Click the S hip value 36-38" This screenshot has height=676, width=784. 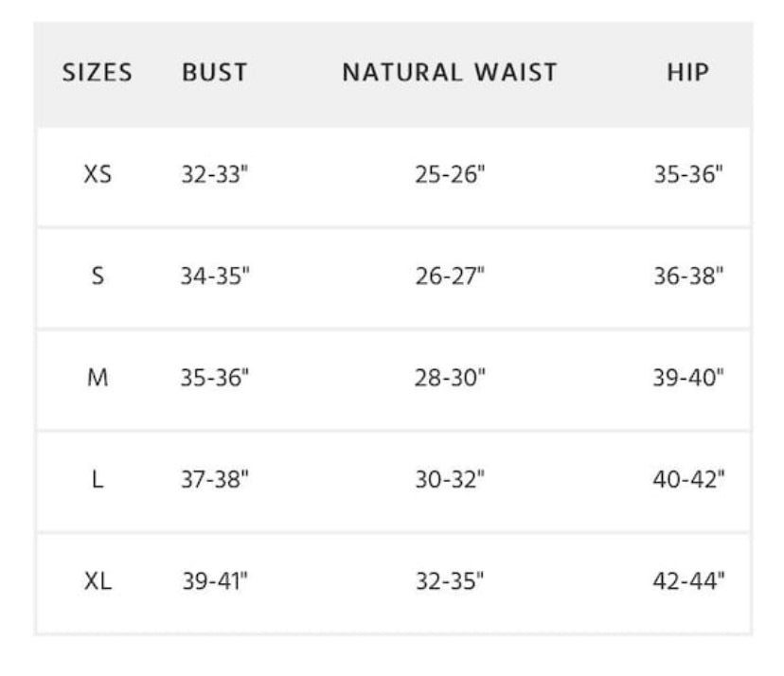click(688, 277)
